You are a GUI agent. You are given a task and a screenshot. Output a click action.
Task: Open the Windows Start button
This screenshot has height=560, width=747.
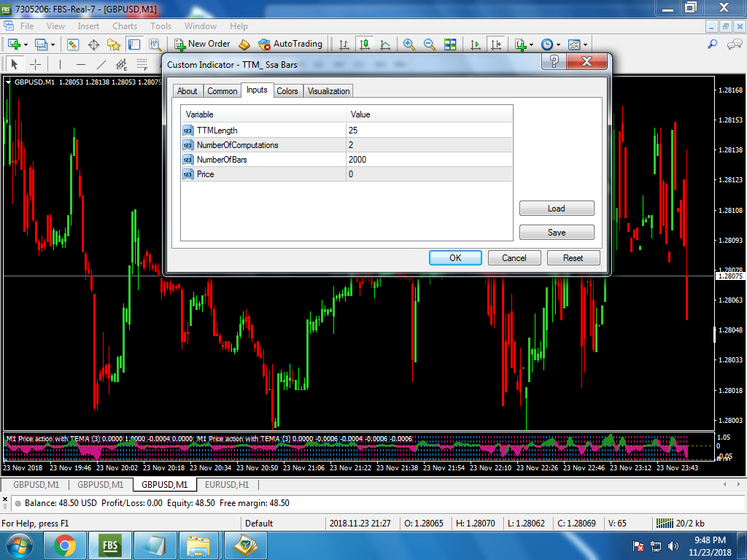click(x=20, y=545)
